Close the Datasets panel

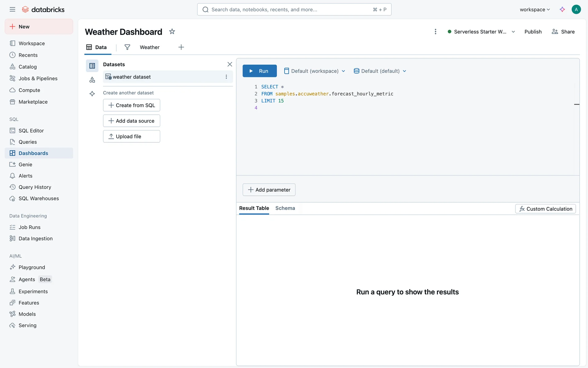point(230,64)
